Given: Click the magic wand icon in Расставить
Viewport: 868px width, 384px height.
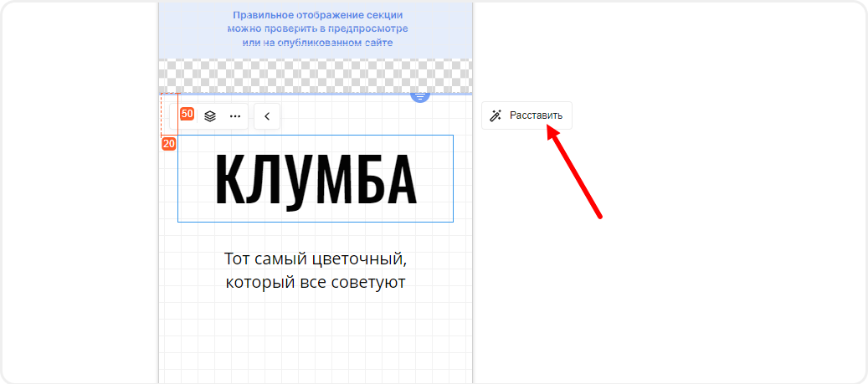Looking at the screenshot, I should [x=496, y=115].
